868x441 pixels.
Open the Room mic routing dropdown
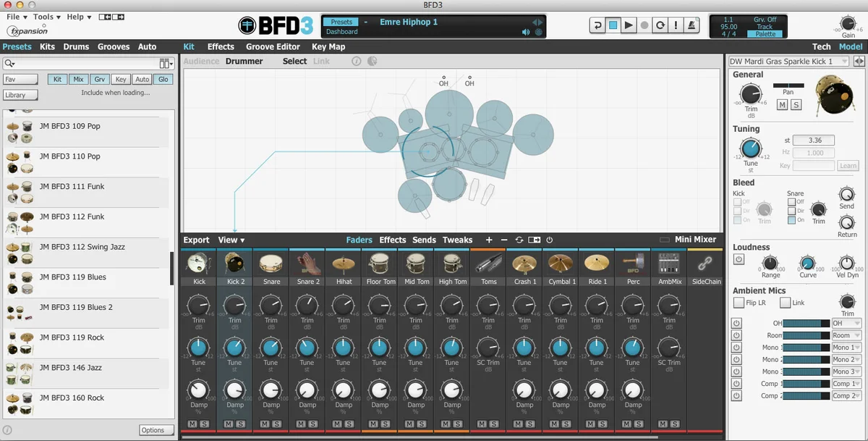coord(846,335)
